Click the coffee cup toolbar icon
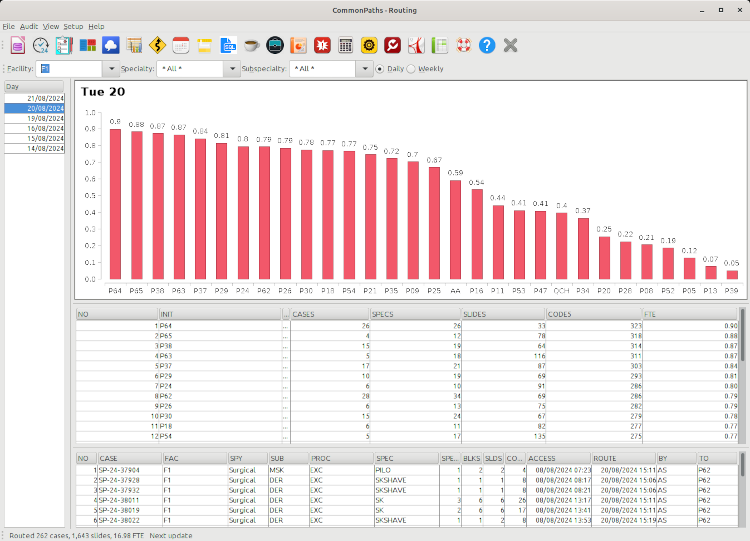 click(x=251, y=45)
